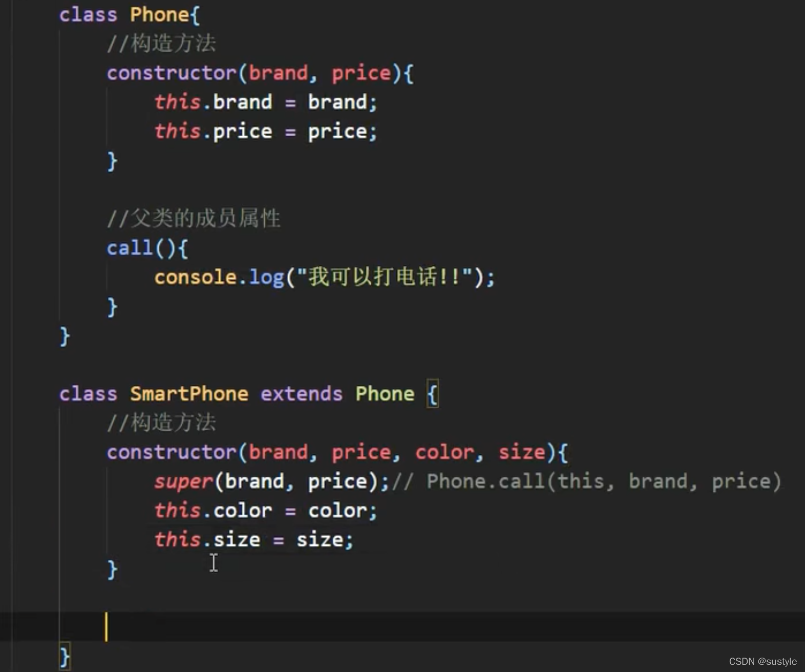805x672 pixels.
Task: Click the call() method name
Action: 130,248
